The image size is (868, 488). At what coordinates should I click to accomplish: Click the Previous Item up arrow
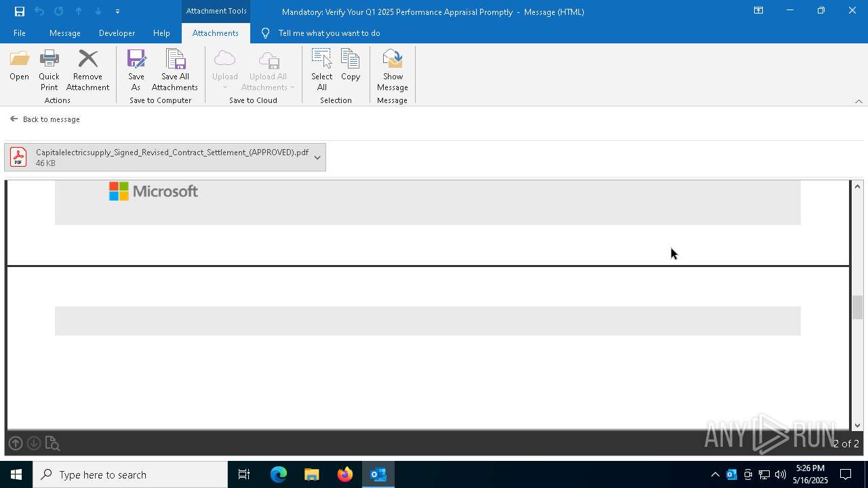pyautogui.click(x=79, y=12)
